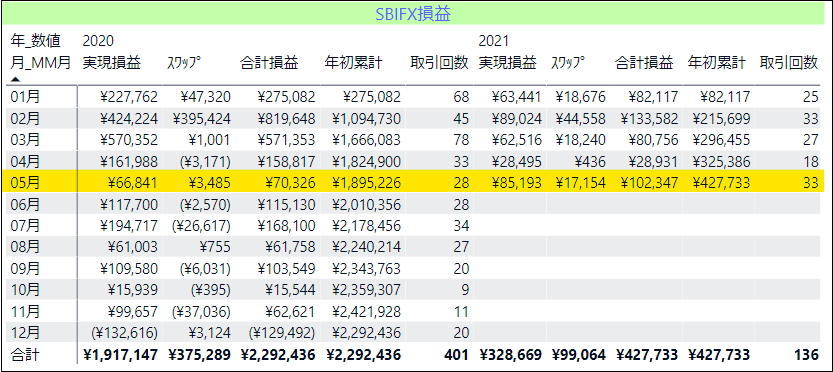Screen dimensions: 833x372
Task: Click the ¥819,648 total cell
Action: point(286,119)
